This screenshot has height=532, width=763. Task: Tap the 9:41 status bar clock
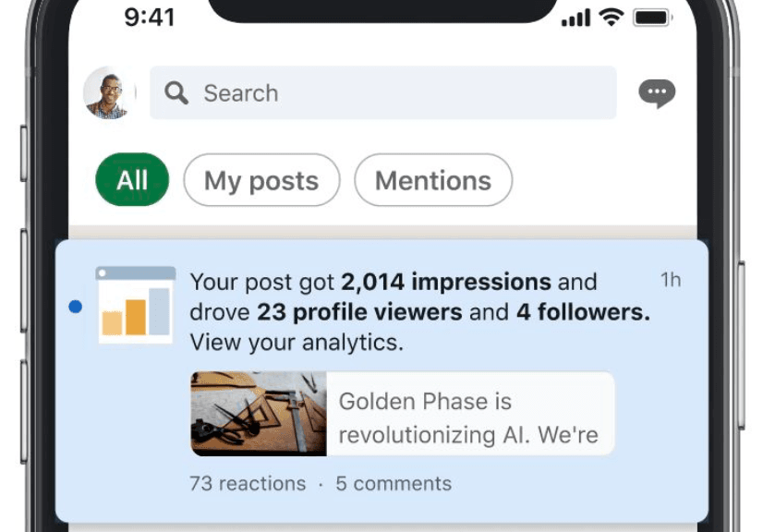tap(151, 18)
